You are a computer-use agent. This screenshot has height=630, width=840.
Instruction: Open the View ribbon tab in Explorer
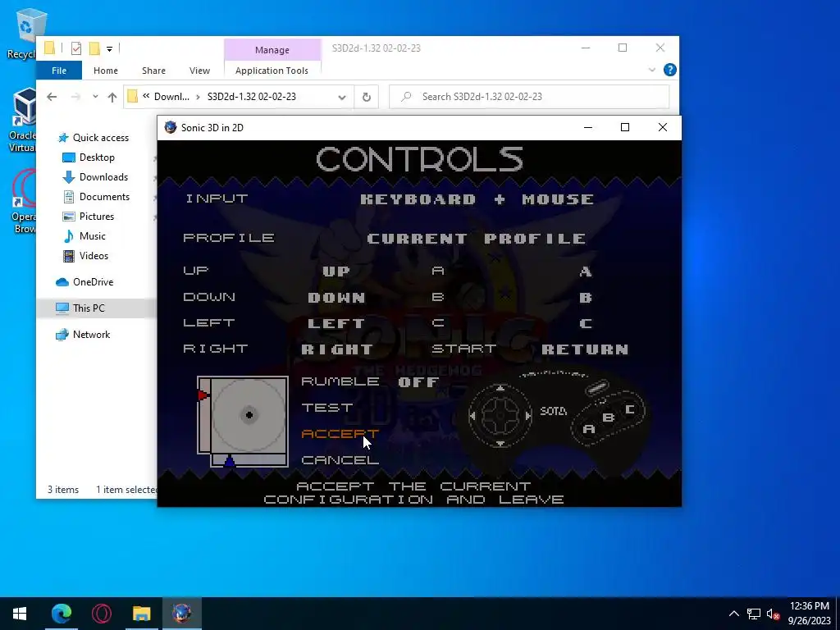pos(199,71)
